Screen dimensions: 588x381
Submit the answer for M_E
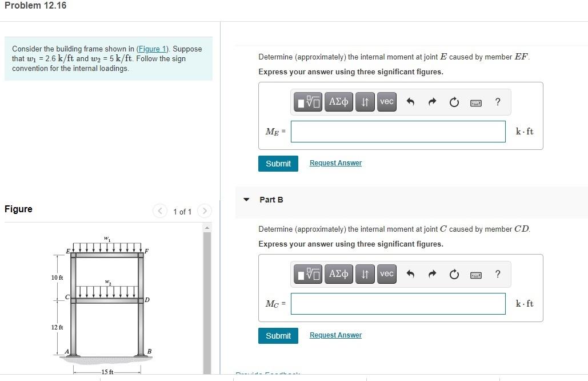pos(278,163)
